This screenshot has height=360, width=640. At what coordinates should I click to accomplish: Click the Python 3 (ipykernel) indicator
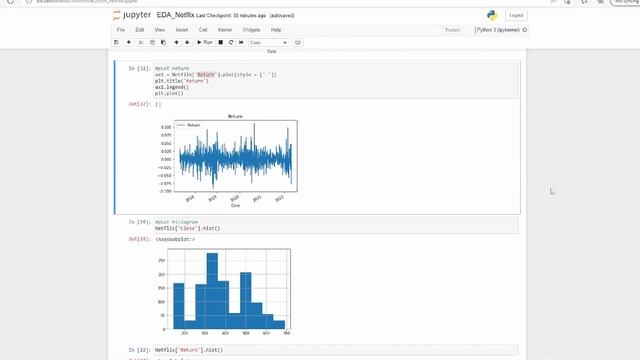(498, 30)
